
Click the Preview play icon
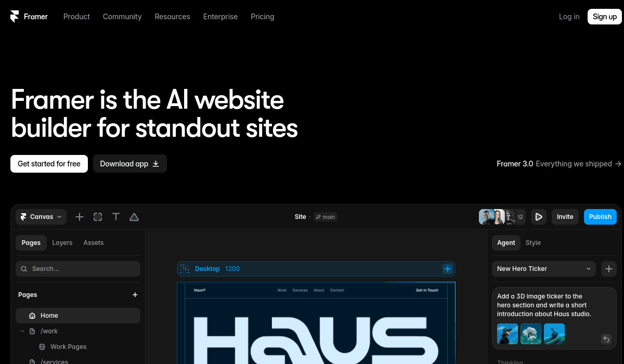click(539, 217)
